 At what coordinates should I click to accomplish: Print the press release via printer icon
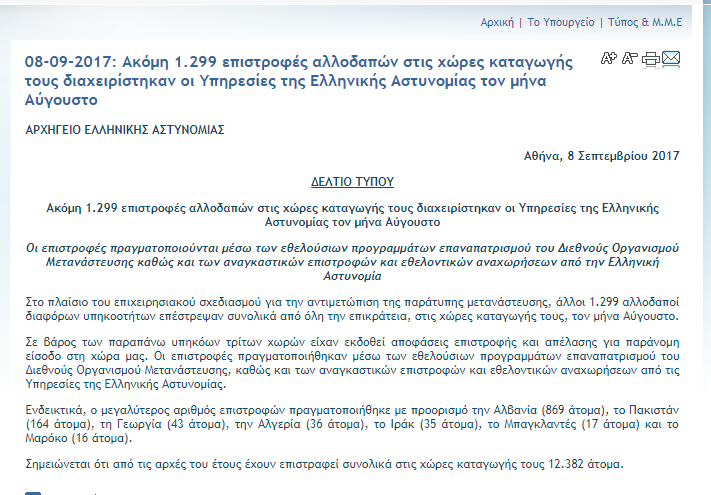coord(651,58)
